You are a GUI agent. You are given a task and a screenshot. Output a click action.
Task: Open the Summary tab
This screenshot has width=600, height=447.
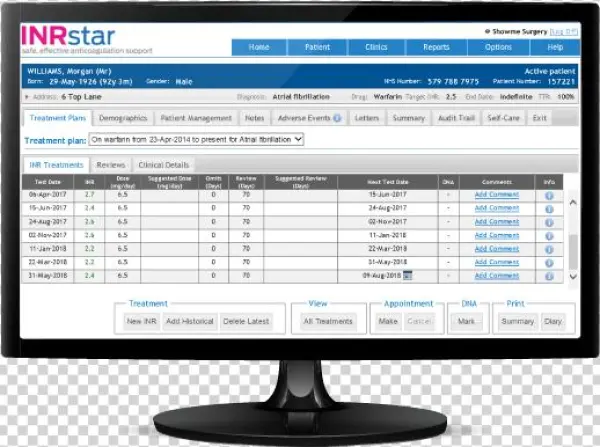[409, 118]
